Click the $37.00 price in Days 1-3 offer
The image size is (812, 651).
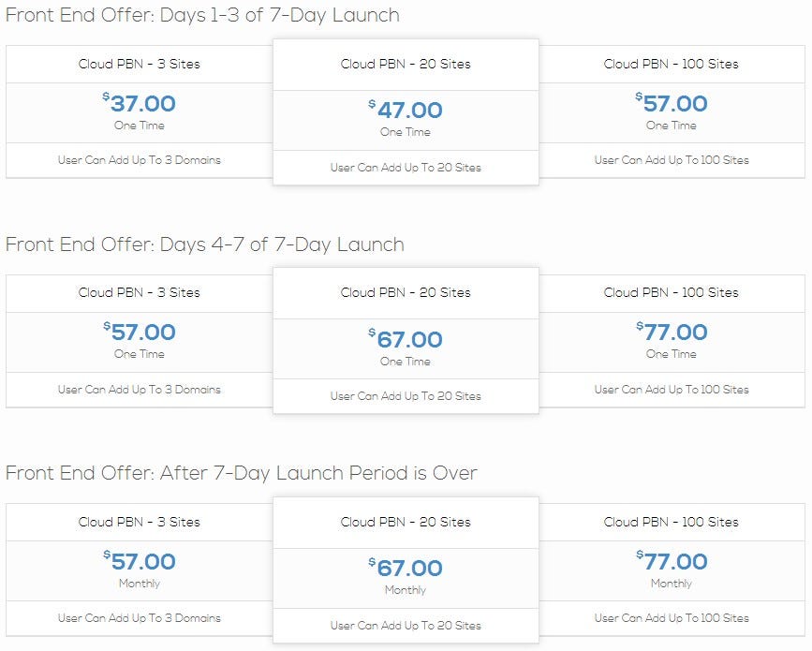coord(140,103)
